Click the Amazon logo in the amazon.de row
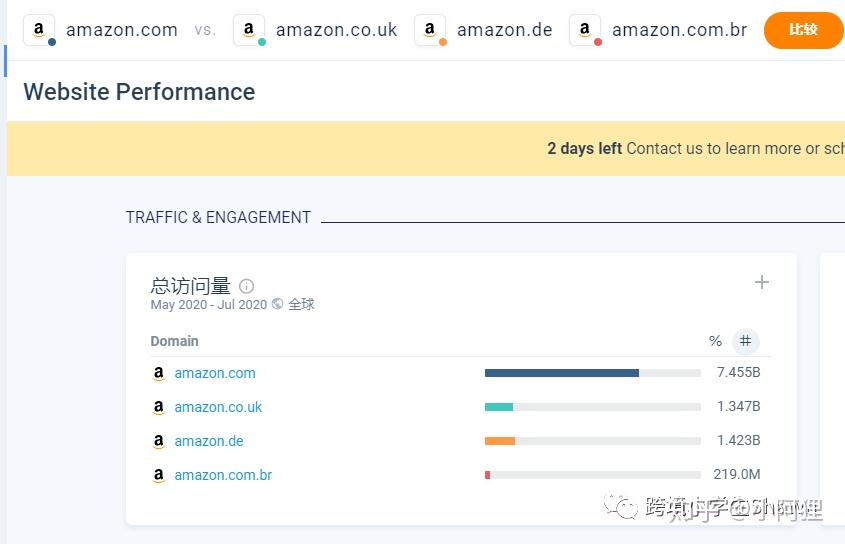Viewport: 845px width, 544px height. coord(158,441)
